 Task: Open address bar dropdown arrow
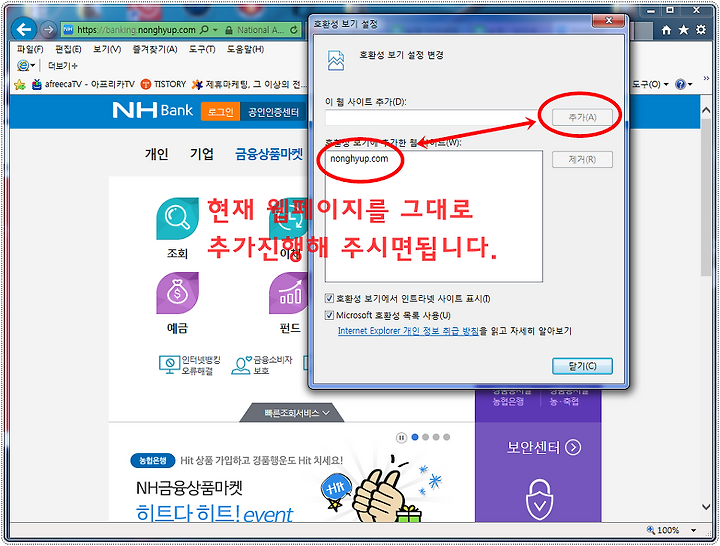click(215, 30)
